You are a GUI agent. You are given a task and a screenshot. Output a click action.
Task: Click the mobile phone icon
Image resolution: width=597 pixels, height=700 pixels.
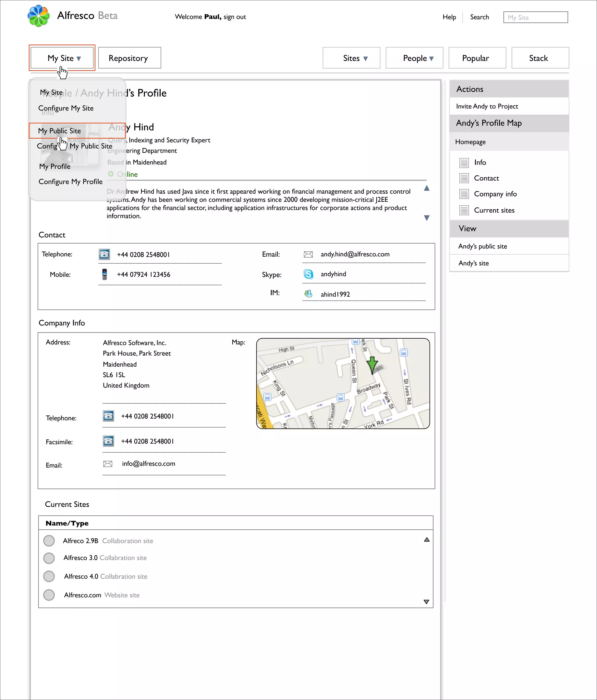pos(105,274)
